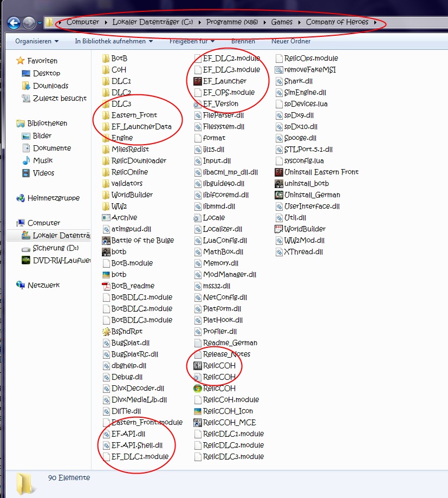Image resolution: width=448 pixels, height=498 pixels.
Task: Open the Freigeben für dropdown
Action: 192,41
